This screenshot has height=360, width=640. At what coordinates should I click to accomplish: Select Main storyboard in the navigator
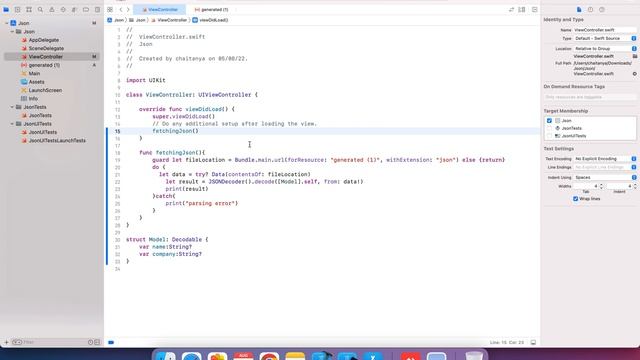(34, 73)
